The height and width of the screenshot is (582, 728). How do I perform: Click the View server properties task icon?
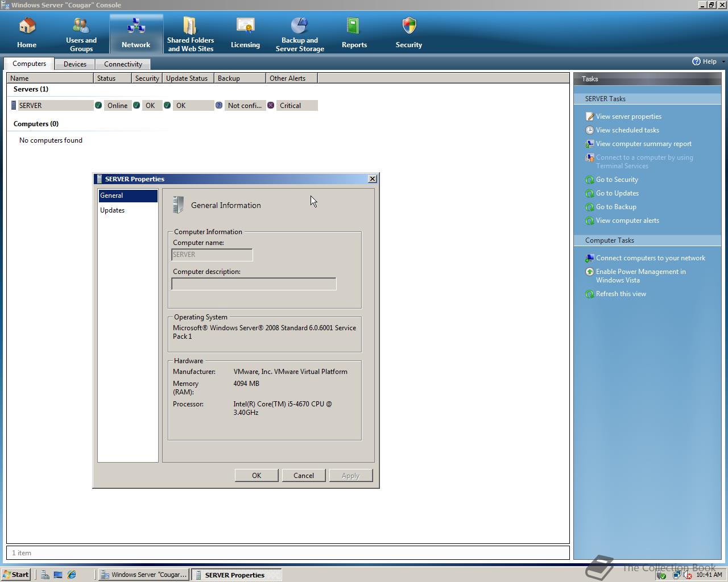coord(590,117)
